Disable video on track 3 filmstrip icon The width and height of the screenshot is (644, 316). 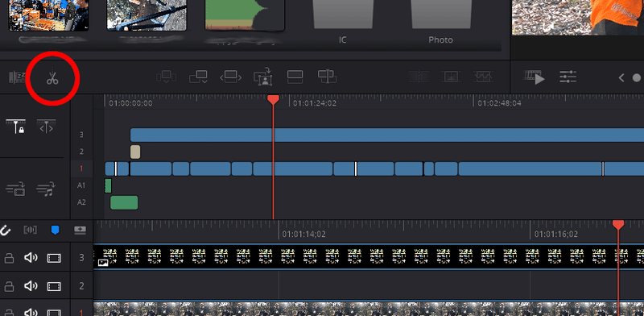[x=54, y=258]
